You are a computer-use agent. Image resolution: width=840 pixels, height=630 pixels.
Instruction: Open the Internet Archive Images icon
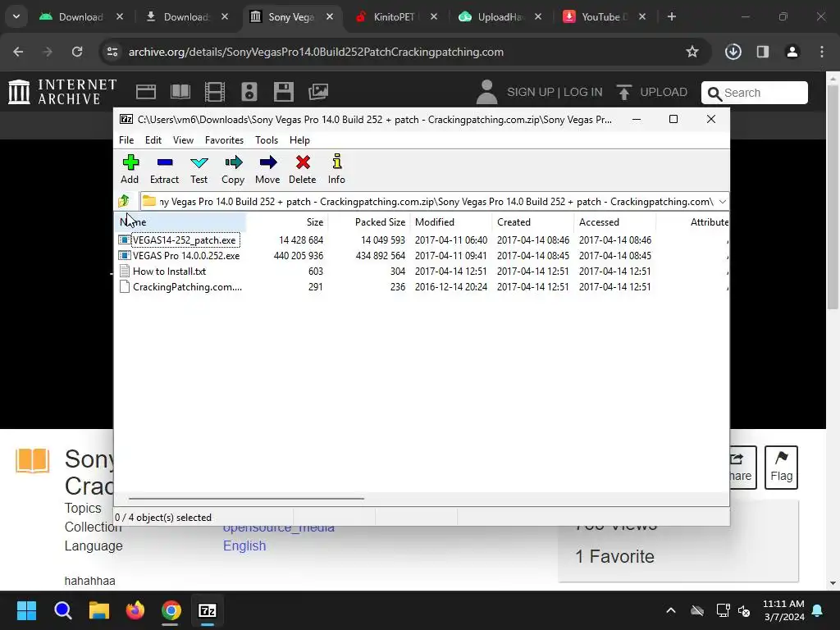pos(318,92)
